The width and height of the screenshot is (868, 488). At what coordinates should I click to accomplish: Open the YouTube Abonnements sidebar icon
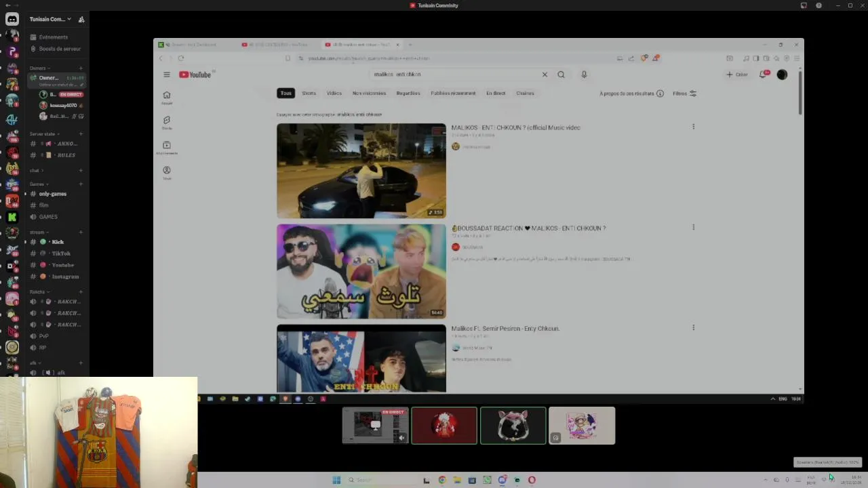(167, 148)
